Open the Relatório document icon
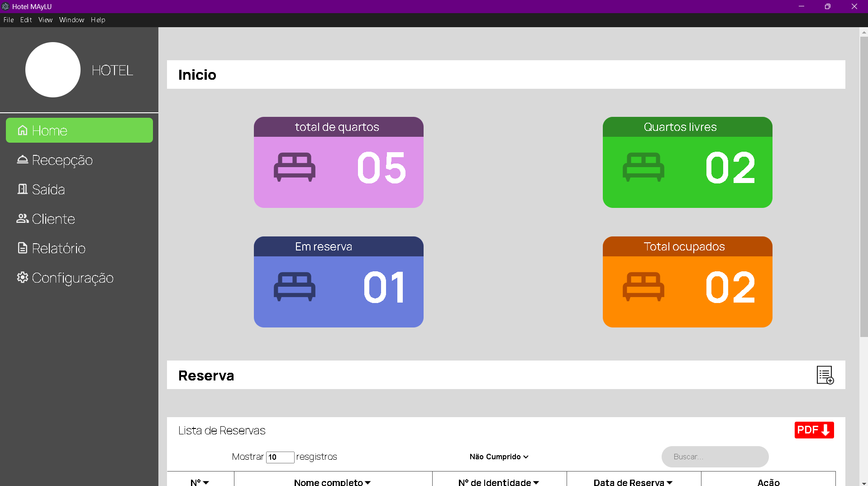The image size is (868, 486). [23, 248]
